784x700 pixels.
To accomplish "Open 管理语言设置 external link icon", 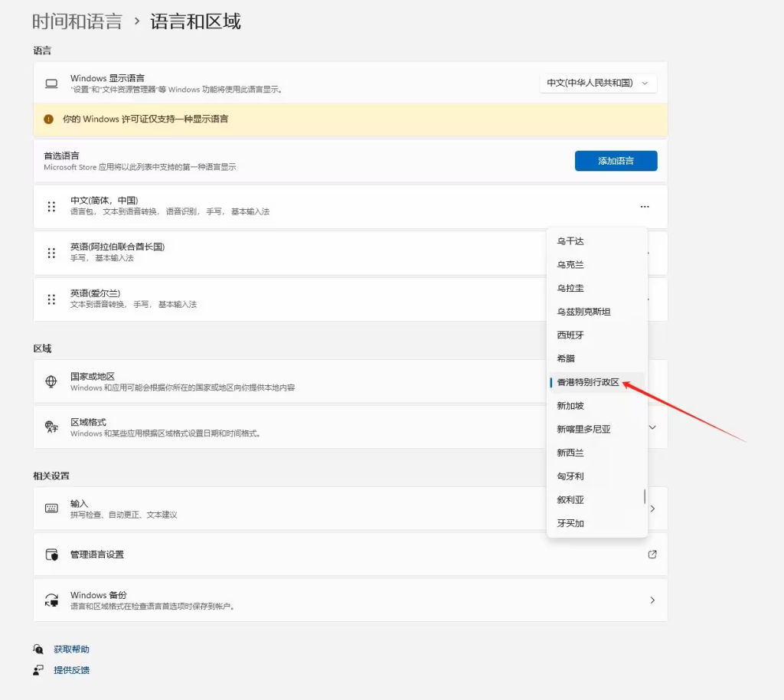I will pyautogui.click(x=652, y=554).
